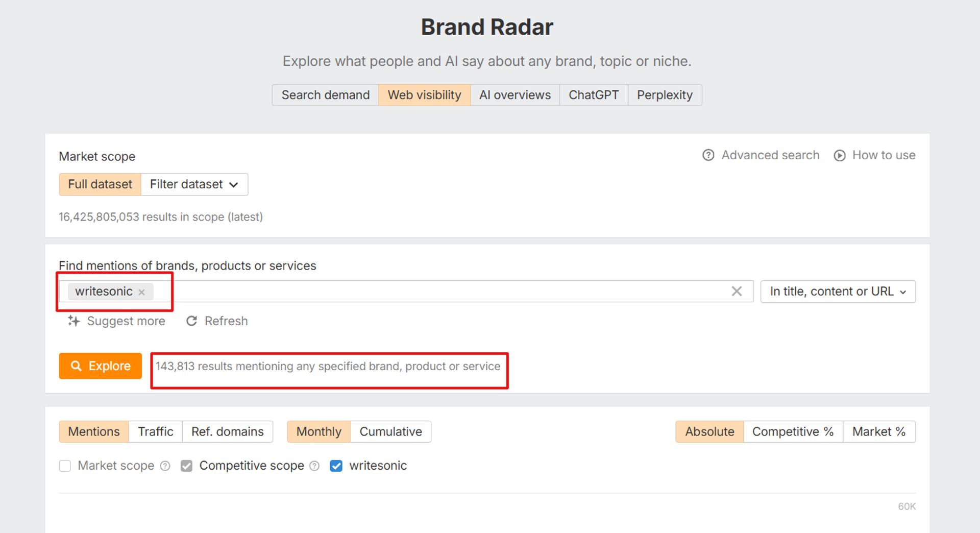This screenshot has width=980, height=533.
Task: Click Competitive scope help icon
Action: point(315,466)
